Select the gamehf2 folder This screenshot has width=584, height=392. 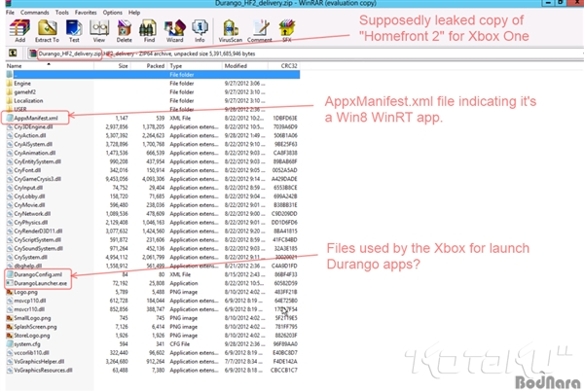click(24, 92)
